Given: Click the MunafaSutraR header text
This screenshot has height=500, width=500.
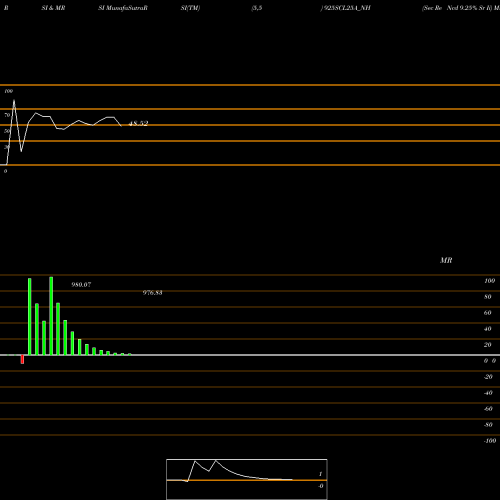Looking at the screenshot, I should tap(127, 8).
